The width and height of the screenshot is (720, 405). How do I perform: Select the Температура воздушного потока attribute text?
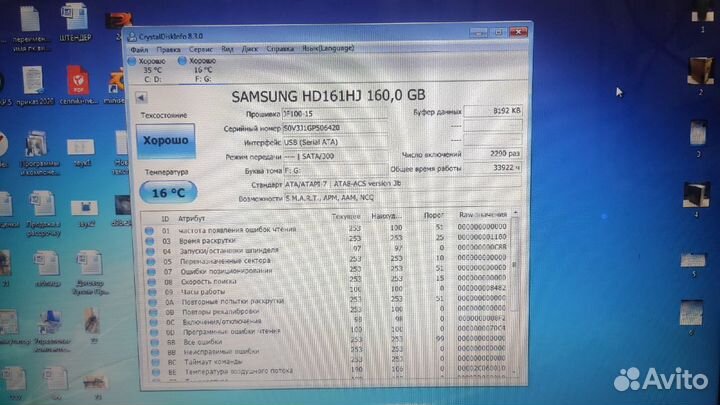coord(239,371)
